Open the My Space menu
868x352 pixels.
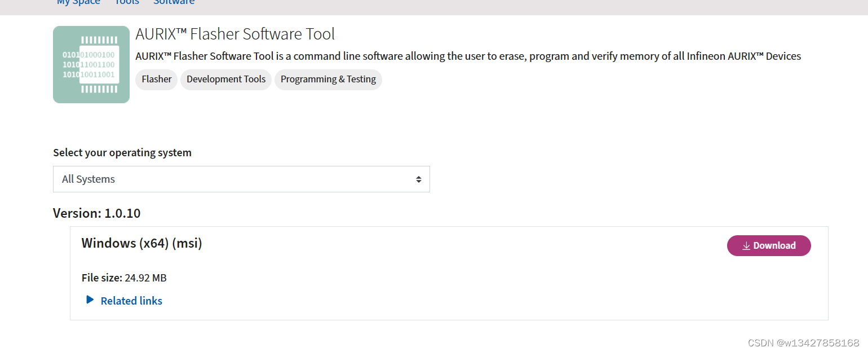78,3
